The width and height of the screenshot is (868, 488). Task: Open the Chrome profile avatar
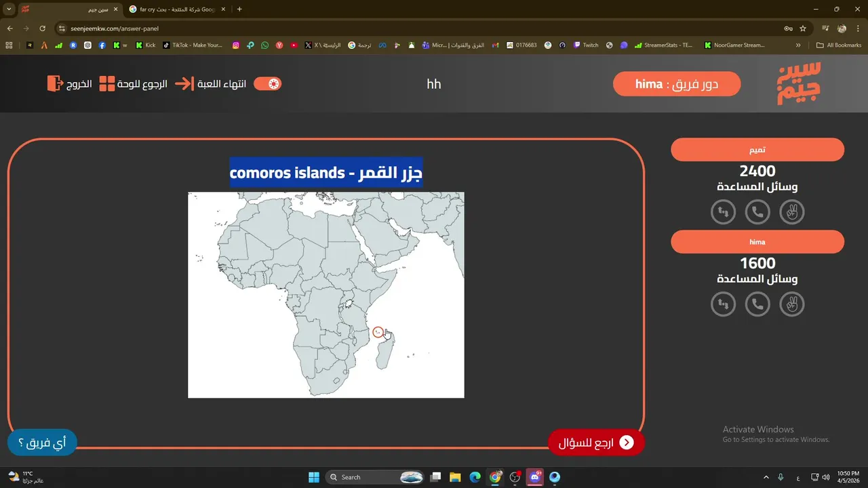point(842,28)
